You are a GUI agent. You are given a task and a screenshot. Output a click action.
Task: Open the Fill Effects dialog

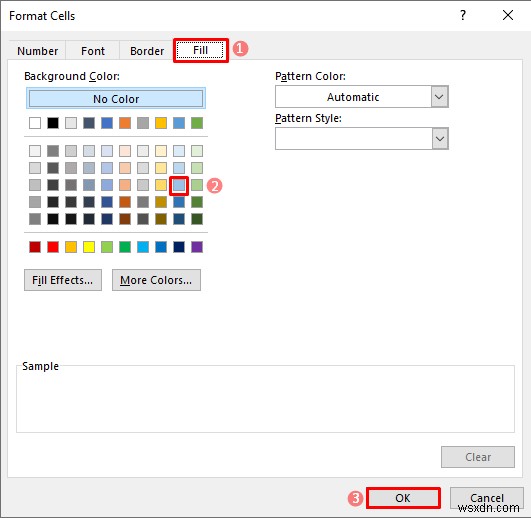coord(63,280)
